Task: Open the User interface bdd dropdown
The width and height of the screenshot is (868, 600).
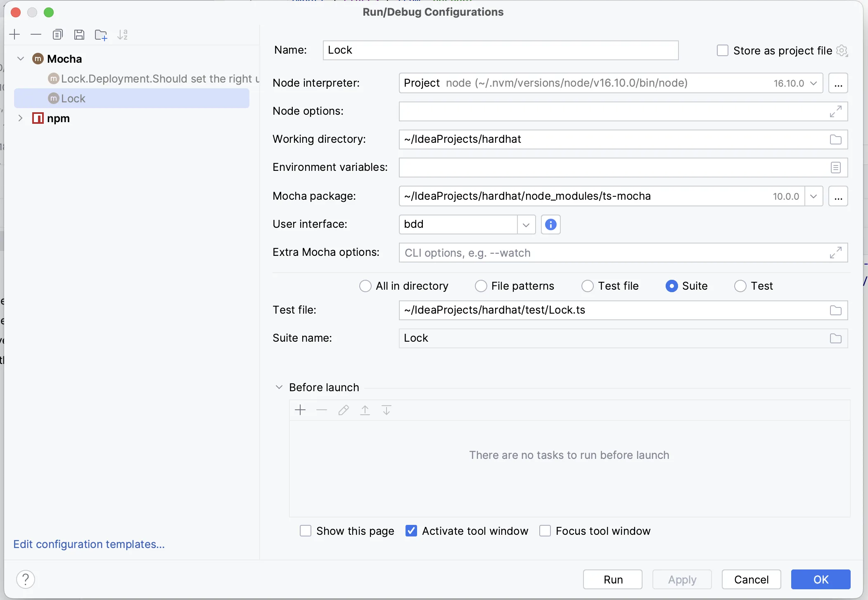Action: pos(526,224)
